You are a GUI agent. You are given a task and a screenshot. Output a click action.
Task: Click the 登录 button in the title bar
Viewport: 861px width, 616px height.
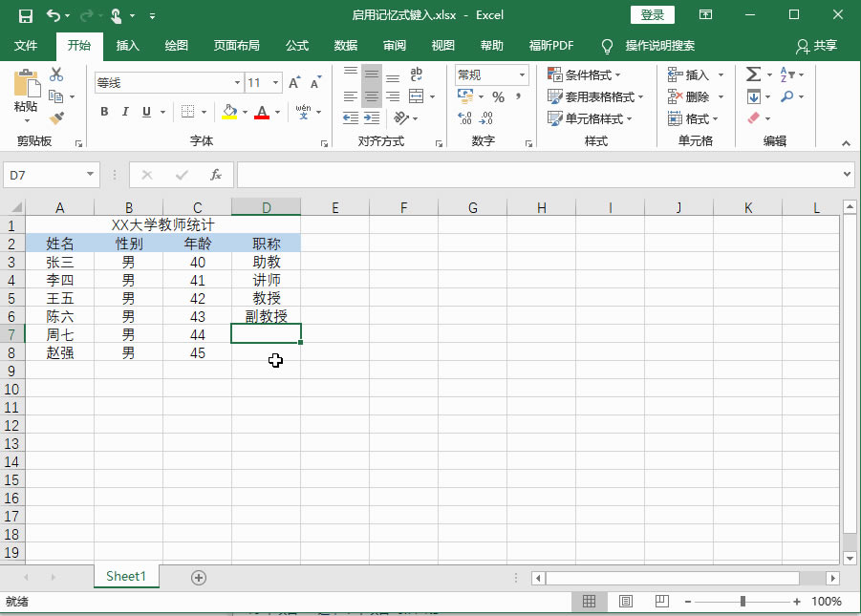point(653,14)
